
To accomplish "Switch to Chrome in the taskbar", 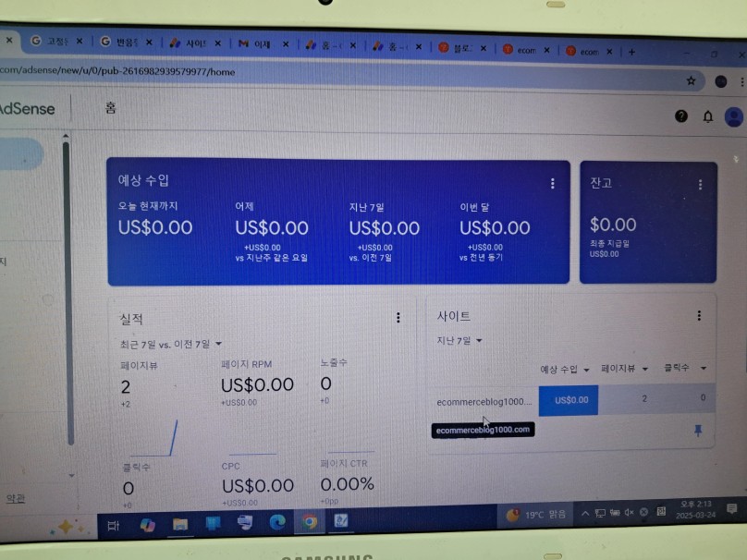I will (x=309, y=522).
